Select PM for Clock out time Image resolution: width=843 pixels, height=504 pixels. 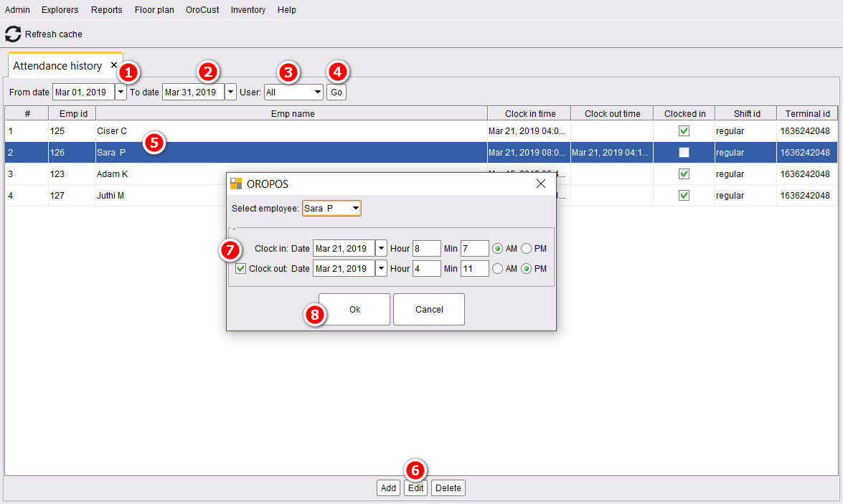(527, 268)
